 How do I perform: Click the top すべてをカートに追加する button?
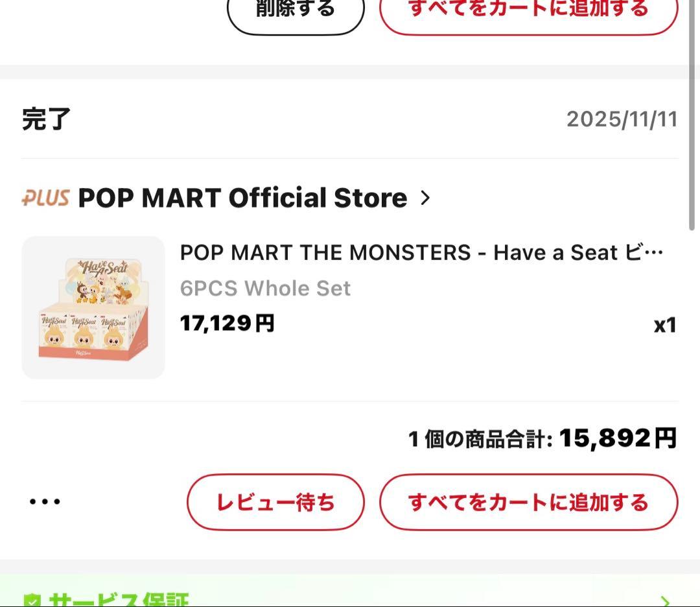528,8
